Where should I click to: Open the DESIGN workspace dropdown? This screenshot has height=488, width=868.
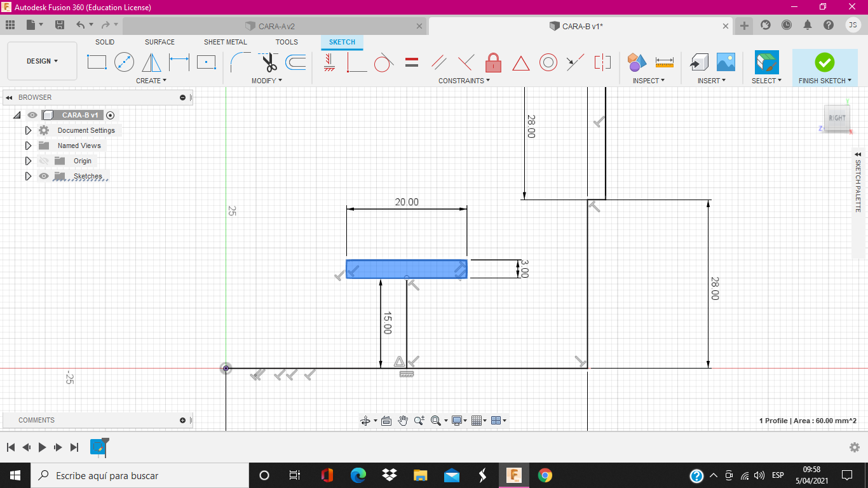click(x=42, y=61)
